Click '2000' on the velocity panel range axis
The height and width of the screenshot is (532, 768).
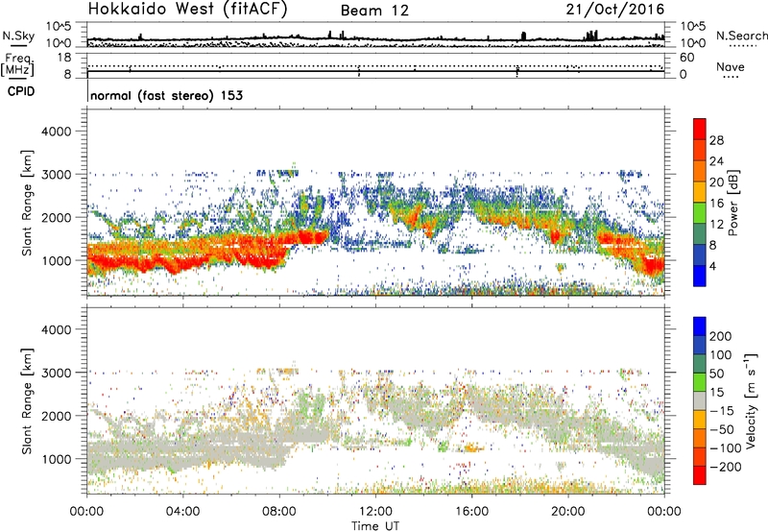pyautogui.click(x=57, y=416)
